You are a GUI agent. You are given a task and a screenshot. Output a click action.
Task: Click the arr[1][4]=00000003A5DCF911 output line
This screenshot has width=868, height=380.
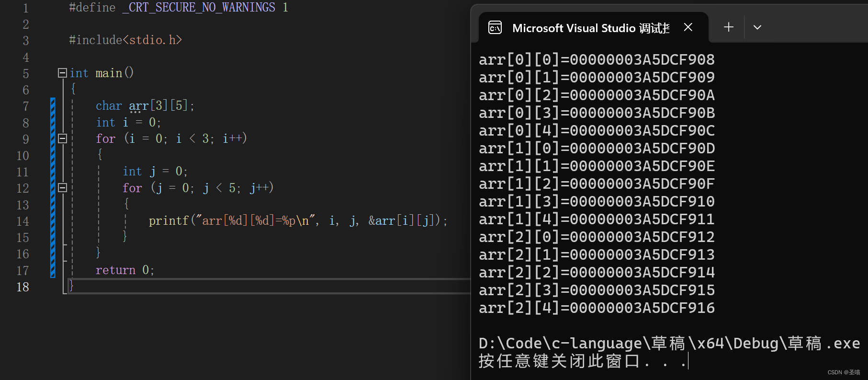597,219
